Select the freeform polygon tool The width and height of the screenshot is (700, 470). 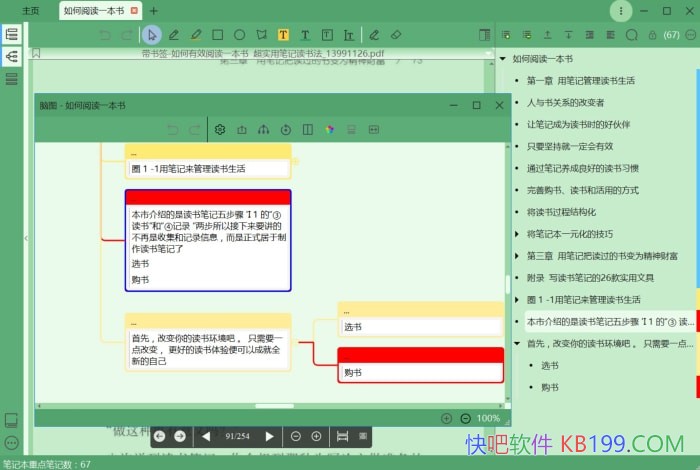(261, 35)
